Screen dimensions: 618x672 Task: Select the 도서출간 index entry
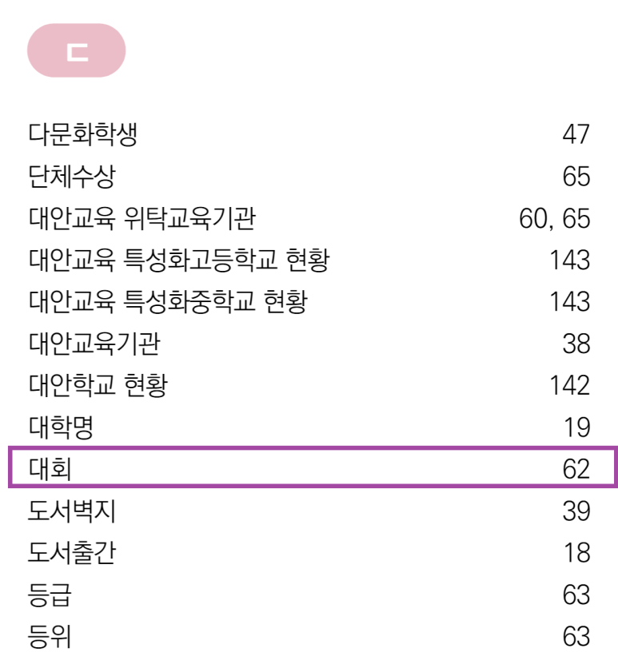click(72, 553)
